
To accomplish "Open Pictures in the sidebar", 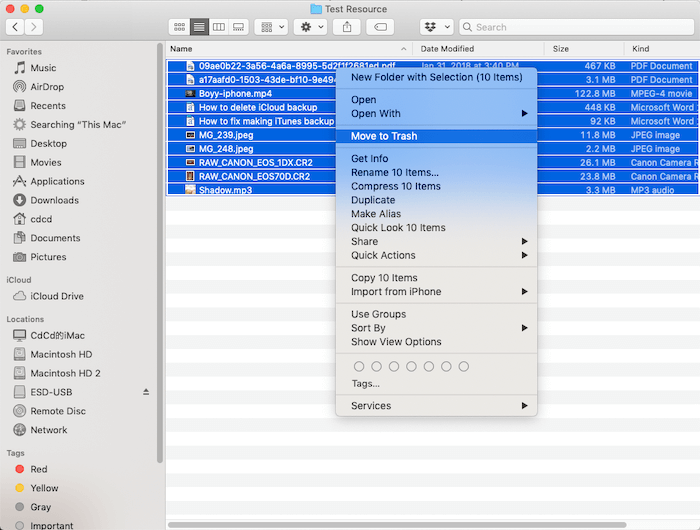I will [40, 257].
